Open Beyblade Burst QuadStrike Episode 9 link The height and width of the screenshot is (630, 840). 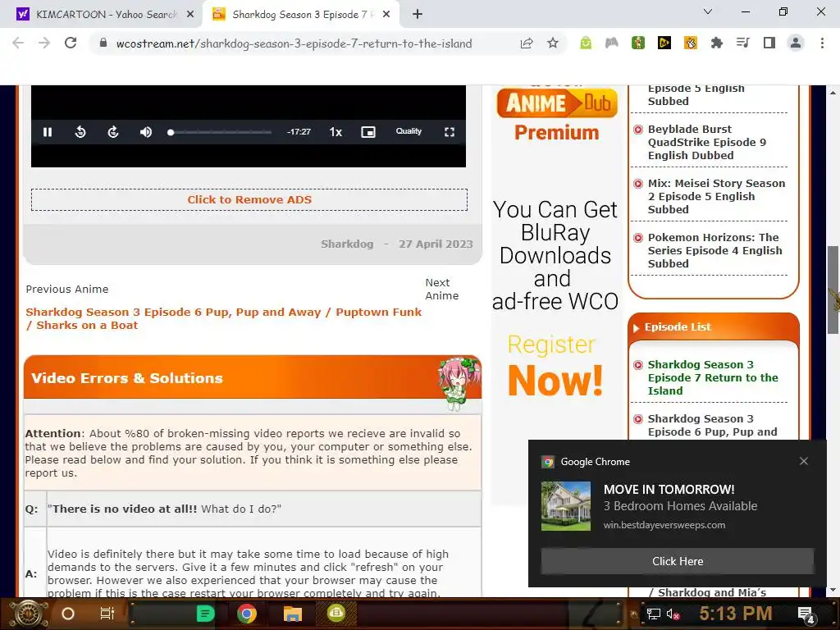click(x=707, y=142)
